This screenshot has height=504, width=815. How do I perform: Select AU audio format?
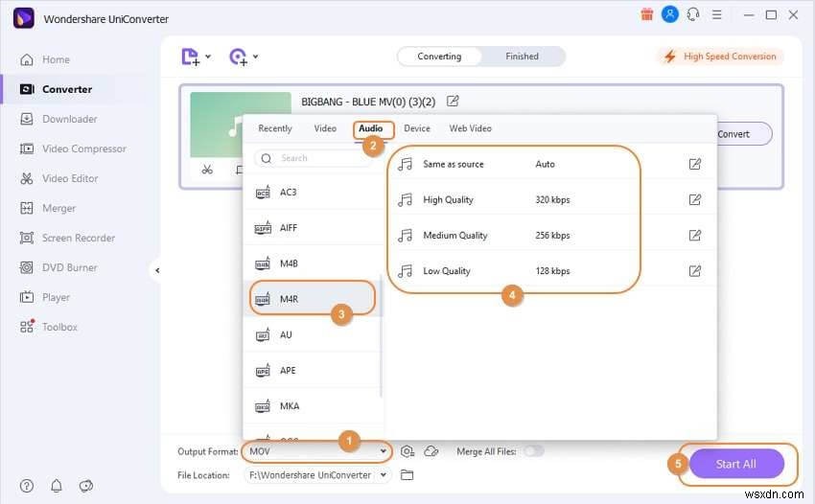[313, 334]
